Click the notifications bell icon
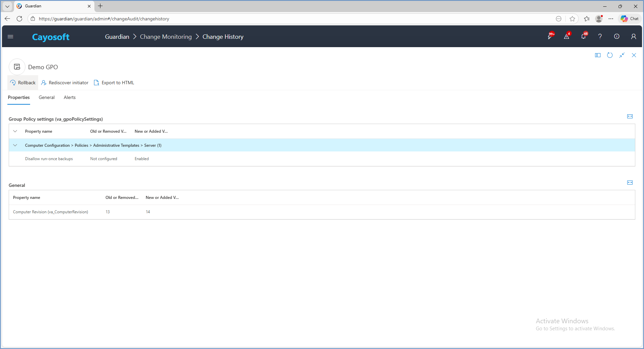 click(x=583, y=36)
